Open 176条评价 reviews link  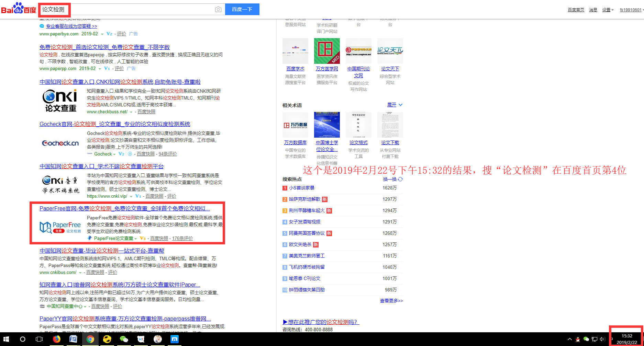(x=182, y=238)
